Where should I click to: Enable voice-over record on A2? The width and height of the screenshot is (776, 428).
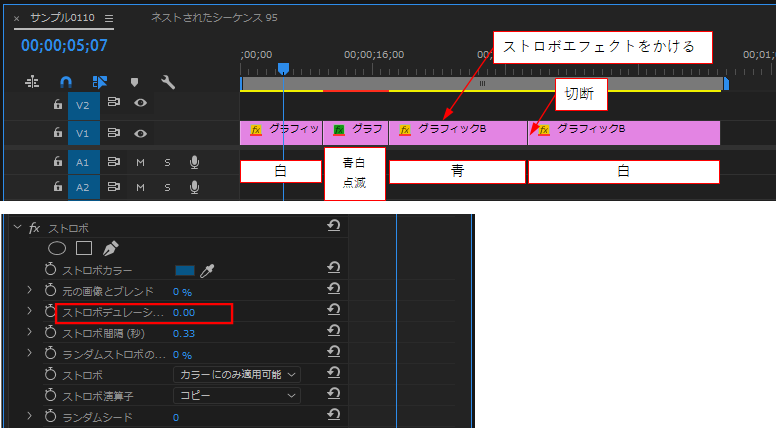point(194,187)
